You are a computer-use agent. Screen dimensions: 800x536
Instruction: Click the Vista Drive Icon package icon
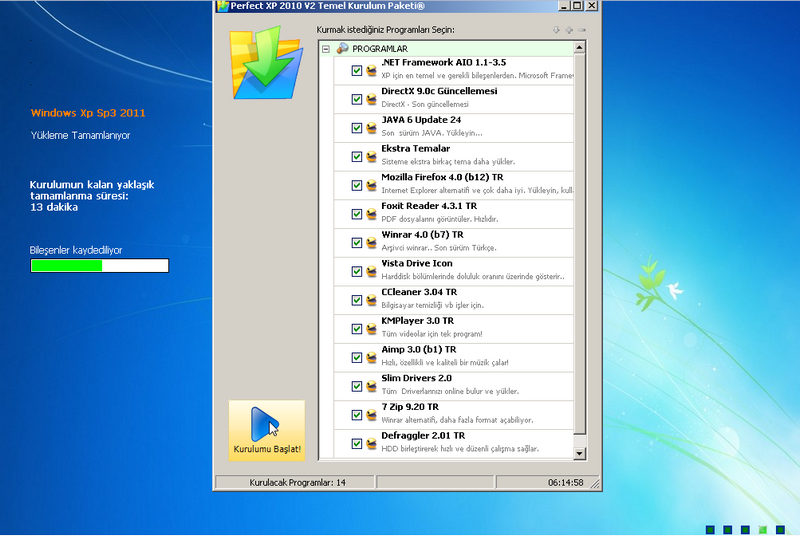[371, 271]
